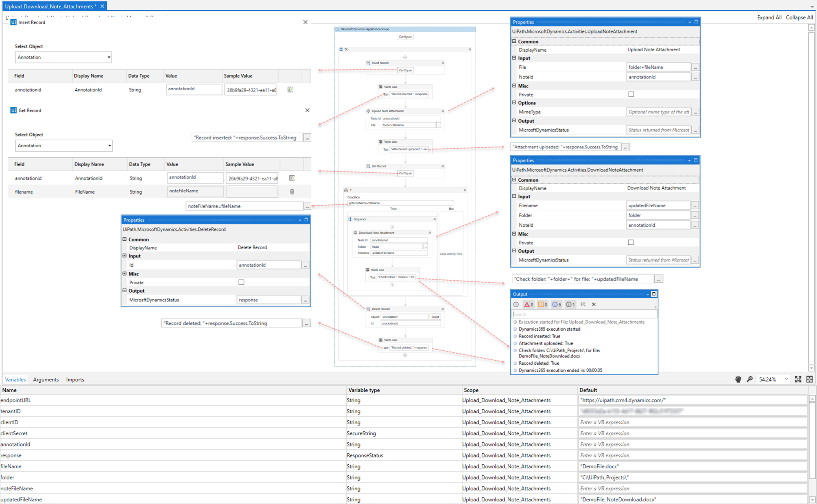817x504 pixels.
Task: Open the 54.24% zoom dropdown
Action: (x=787, y=379)
